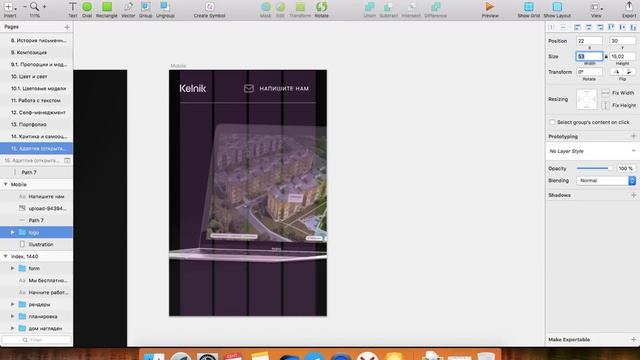Click the layer Filter search field
Viewport: 640px width, 360px height.
coord(36,340)
